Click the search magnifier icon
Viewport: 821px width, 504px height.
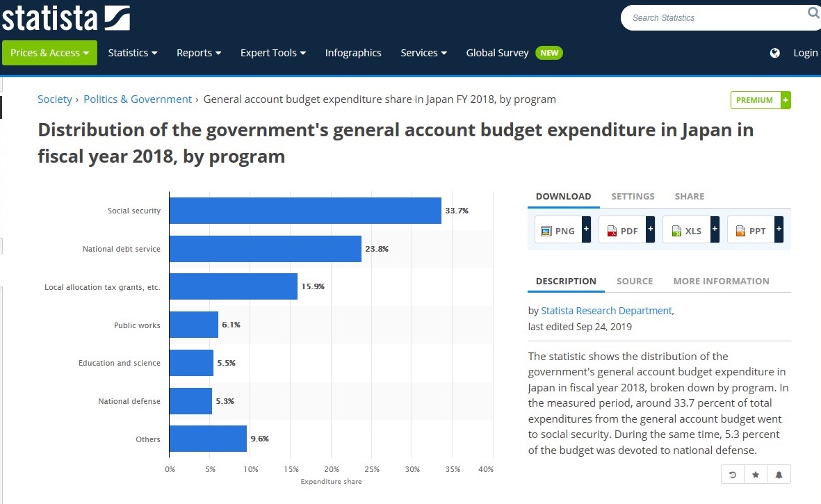click(813, 12)
